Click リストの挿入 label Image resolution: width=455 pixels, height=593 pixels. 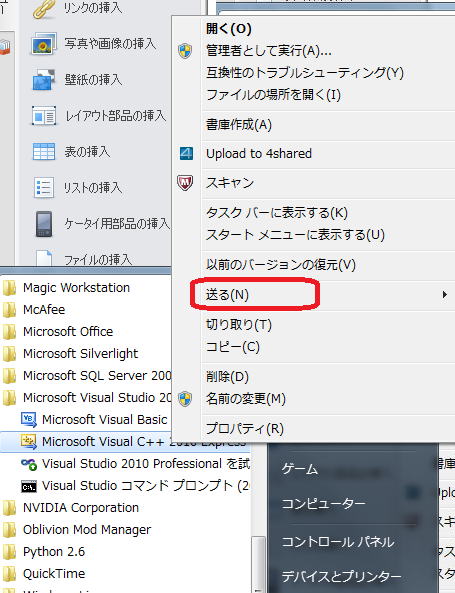coord(93,187)
